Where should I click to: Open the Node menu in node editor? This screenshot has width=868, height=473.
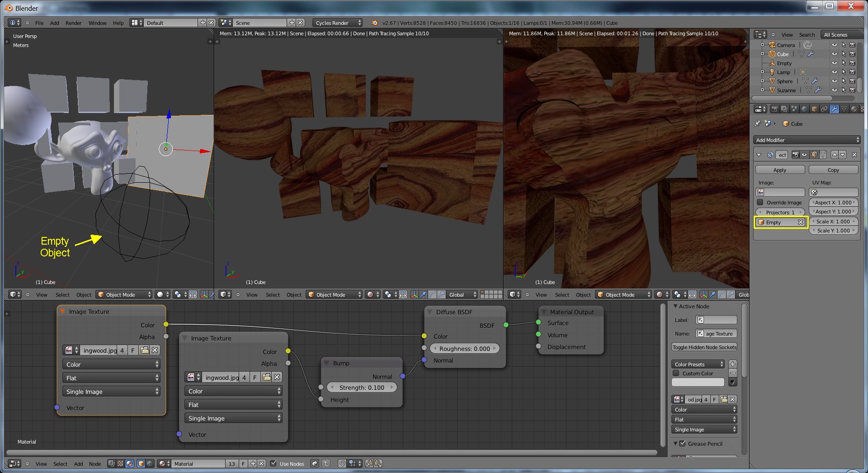click(x=95, y=464)
